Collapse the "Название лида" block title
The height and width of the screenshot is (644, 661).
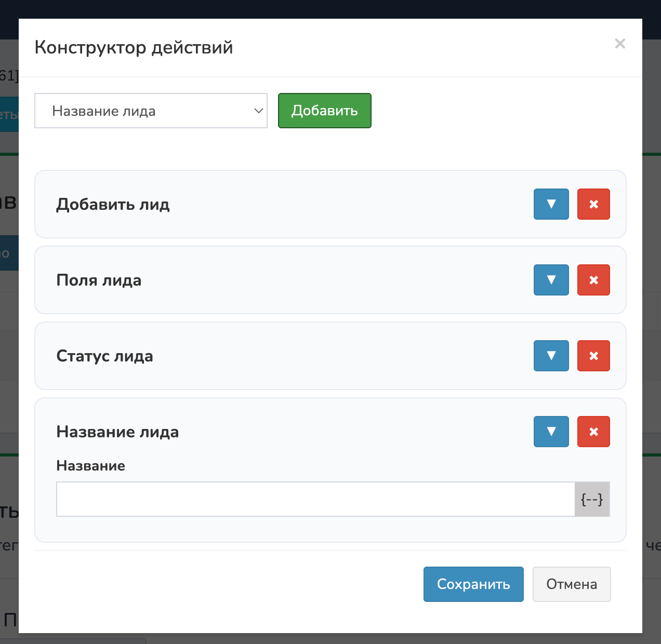(x=117, y=432)
